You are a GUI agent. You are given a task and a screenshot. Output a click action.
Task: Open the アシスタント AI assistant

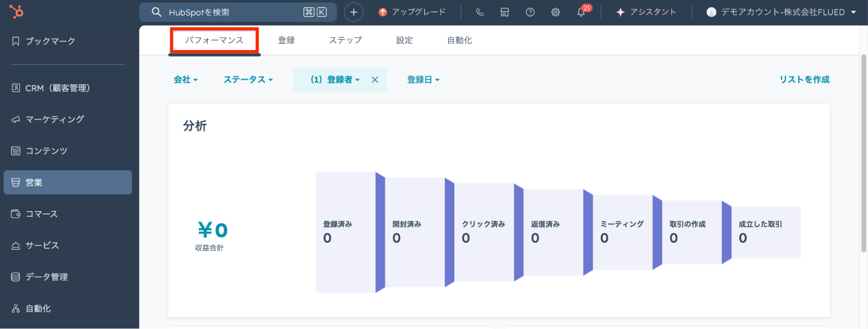point(646,12)
